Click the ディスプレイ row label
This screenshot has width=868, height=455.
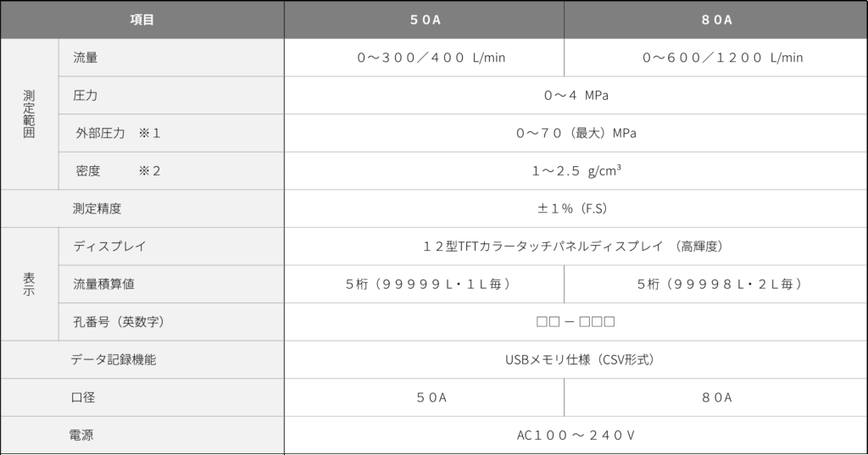tap(109, 247)
